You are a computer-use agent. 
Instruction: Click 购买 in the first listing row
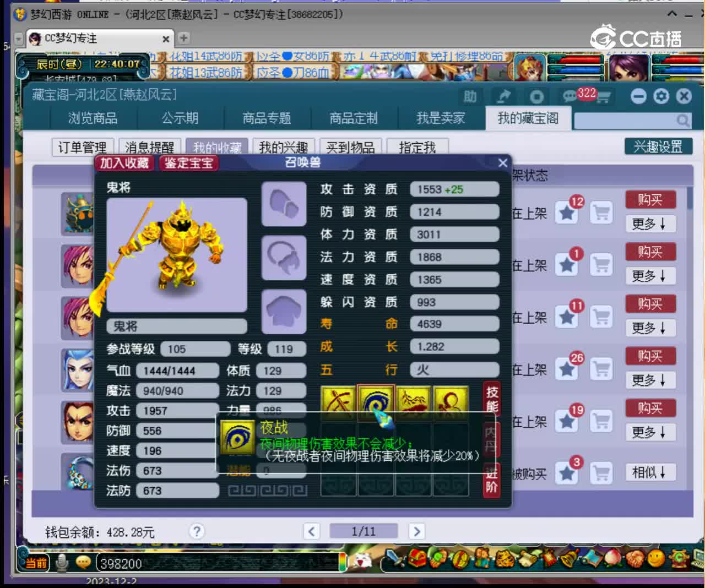click(x=650, y=199)
